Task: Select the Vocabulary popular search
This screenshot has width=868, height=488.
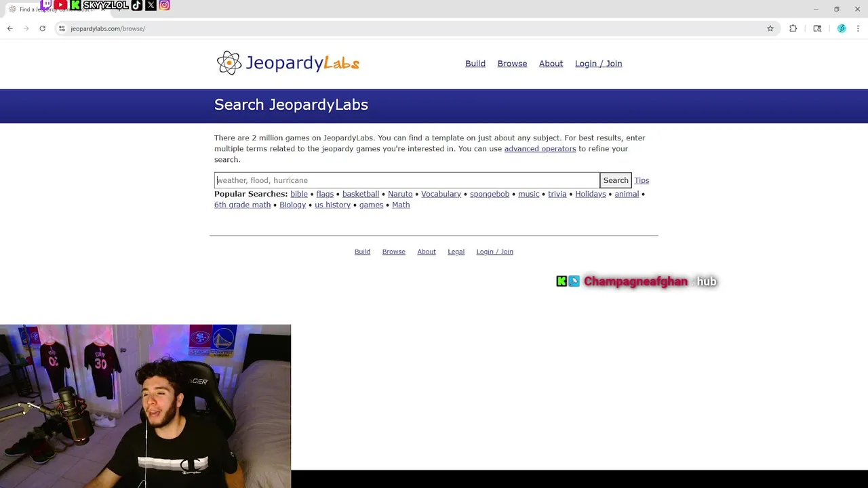Action: (x=441, y=194)
